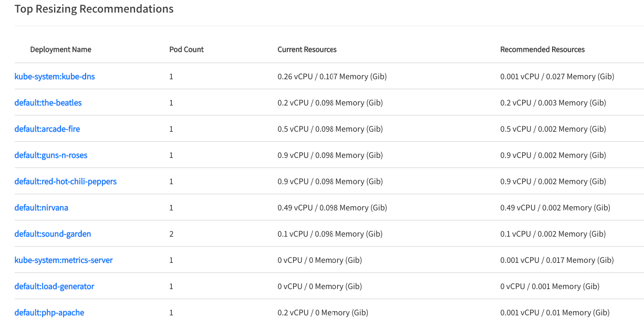The image size is (644, 330).
Task: Click the Pod Count column header
Action: (x=186, y=50)
